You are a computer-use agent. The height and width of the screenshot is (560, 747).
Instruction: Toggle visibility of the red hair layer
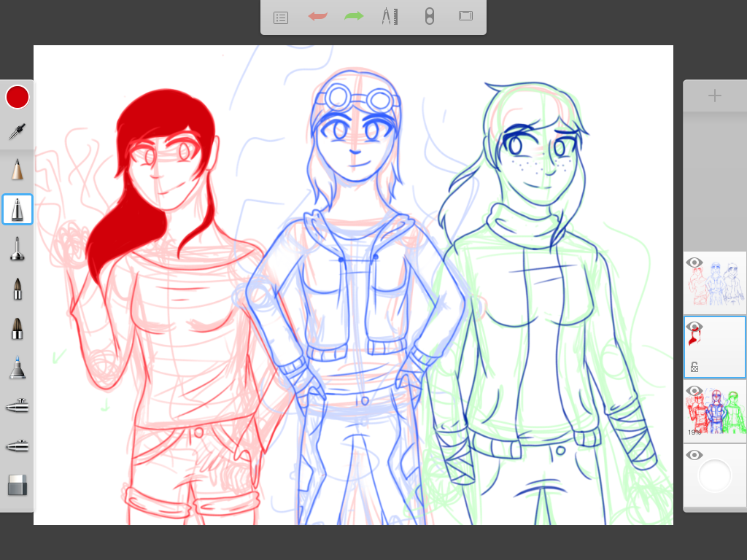(694, 327)
